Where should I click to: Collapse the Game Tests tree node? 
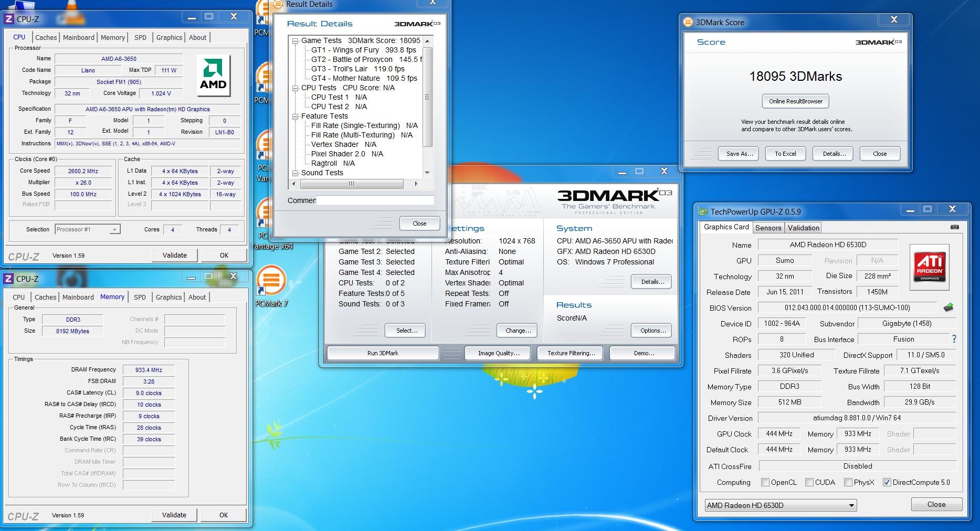tap(295, 41)
